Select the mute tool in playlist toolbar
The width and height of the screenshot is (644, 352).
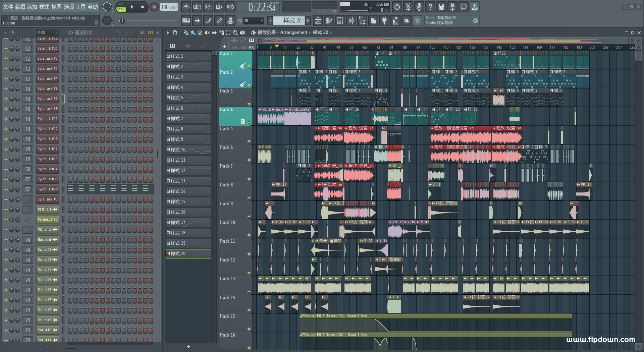[x=207, y=33]
